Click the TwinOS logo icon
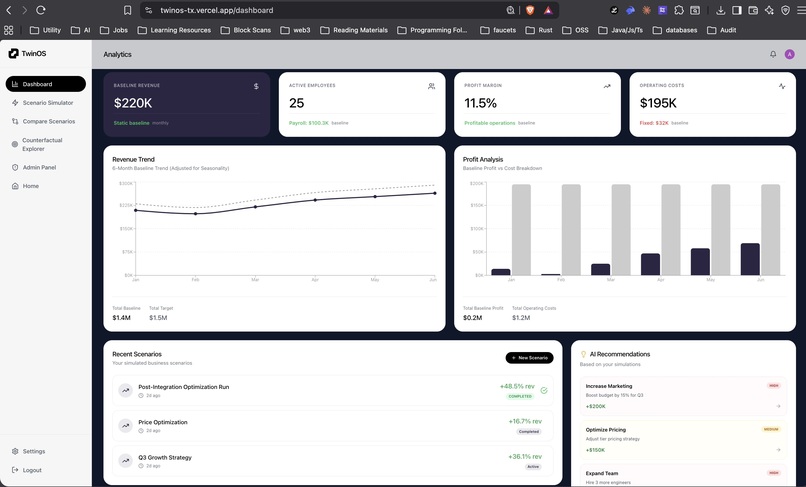 pyautogui.click(x=13, y=53)
